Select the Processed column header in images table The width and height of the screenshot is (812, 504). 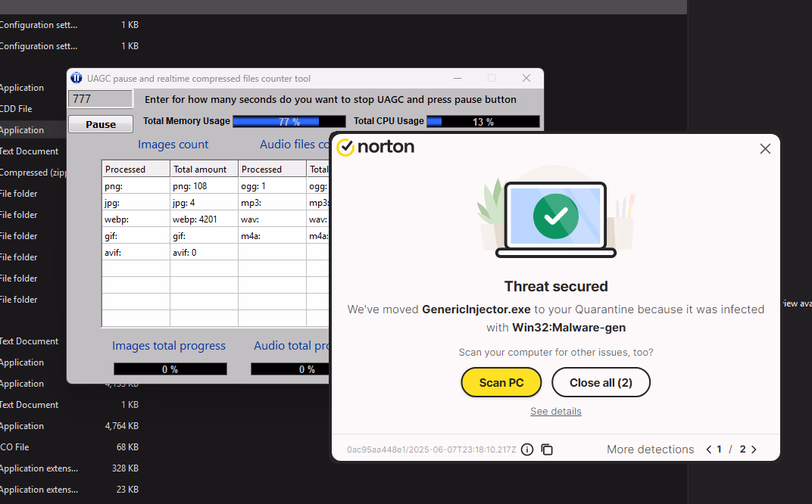(x=136, y=170)
